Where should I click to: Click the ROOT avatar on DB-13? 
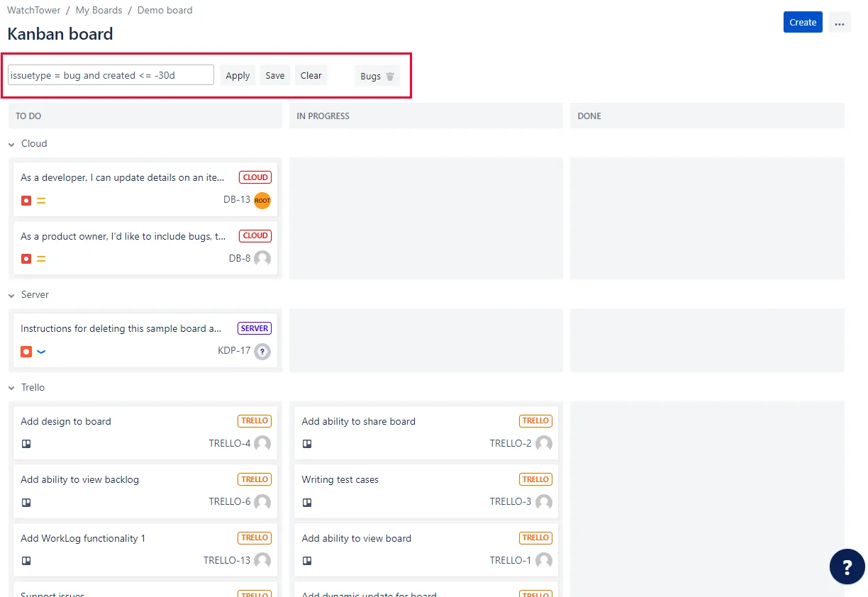click(262, 200)
